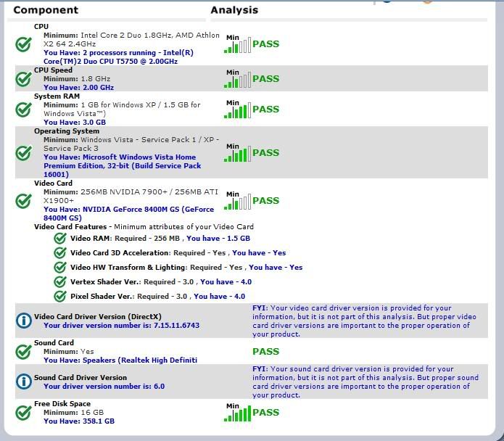Viewport: 504px width, 441px height.
Task: Click the Vertex Shader Ver. checkmark
Action: (60, 281)
